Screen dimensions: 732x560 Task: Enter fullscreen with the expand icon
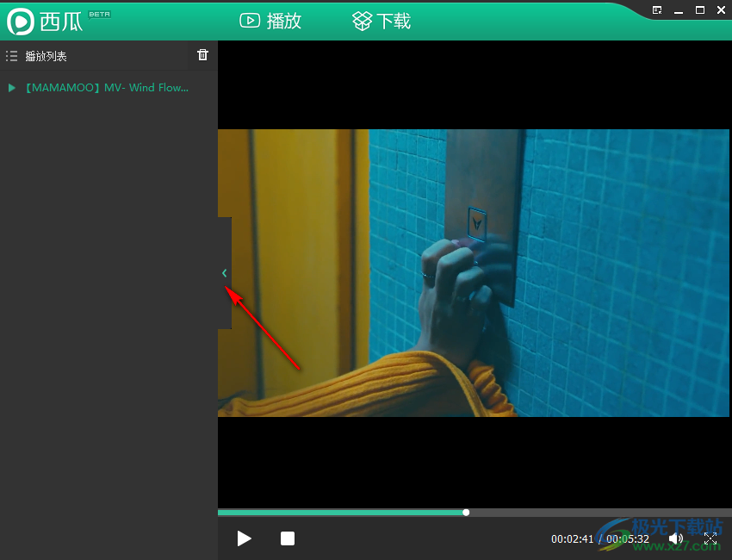pyautogui.click(x=710, y=539)
